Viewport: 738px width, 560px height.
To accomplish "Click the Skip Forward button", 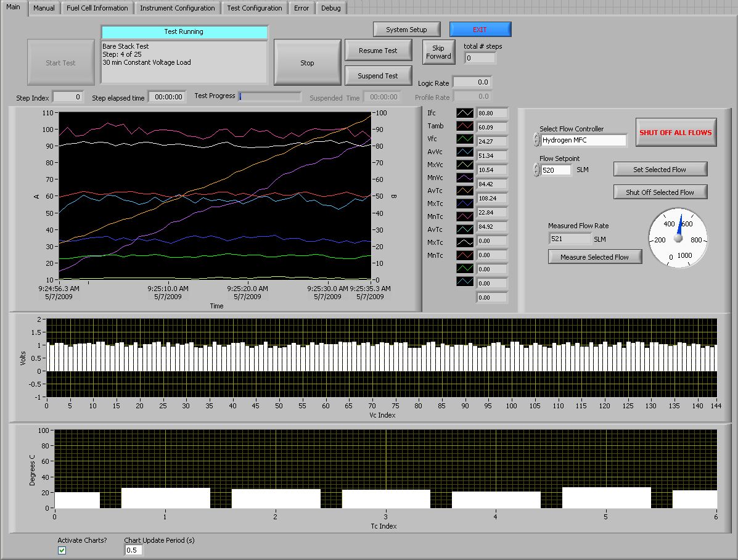I will (438, 52).
